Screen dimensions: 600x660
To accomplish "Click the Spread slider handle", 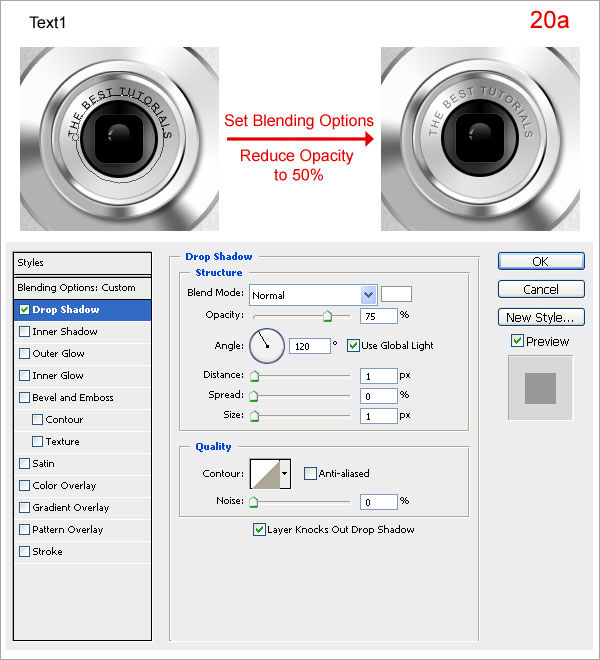I will (254, 396).
